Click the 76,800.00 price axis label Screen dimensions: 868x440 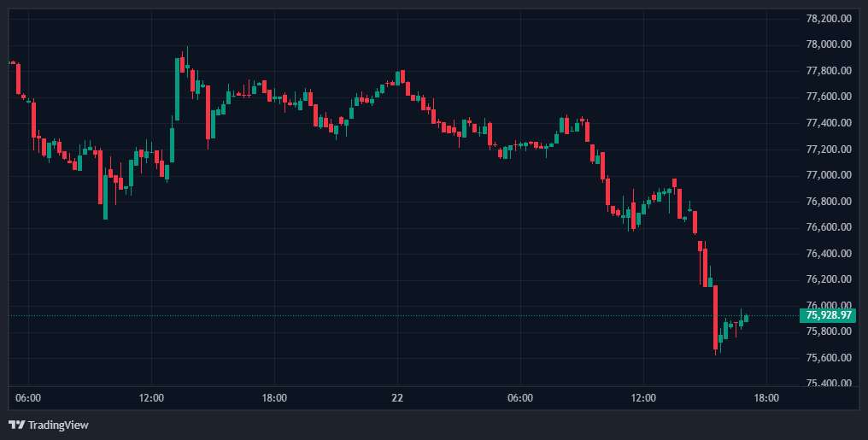tap(829, 201)
